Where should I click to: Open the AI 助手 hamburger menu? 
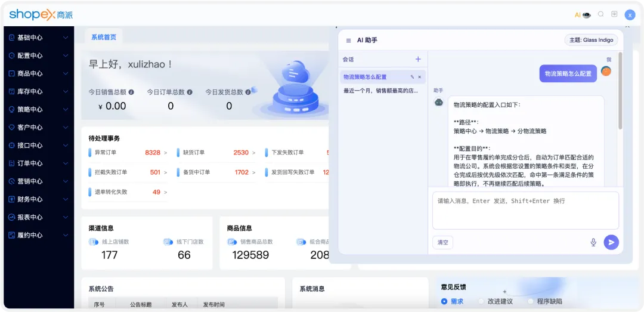point(348,41)
